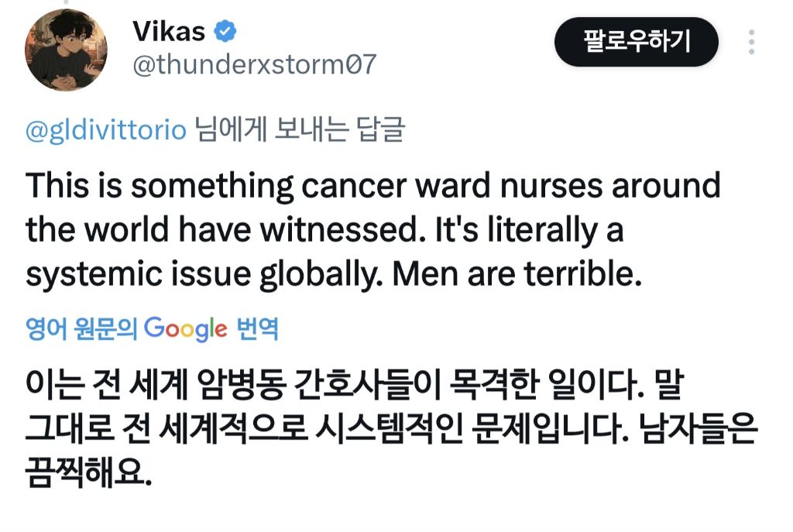This screenshot has width=793, height=532.
Task: Open the three-dot more options menu
Action: click(751, 41)
